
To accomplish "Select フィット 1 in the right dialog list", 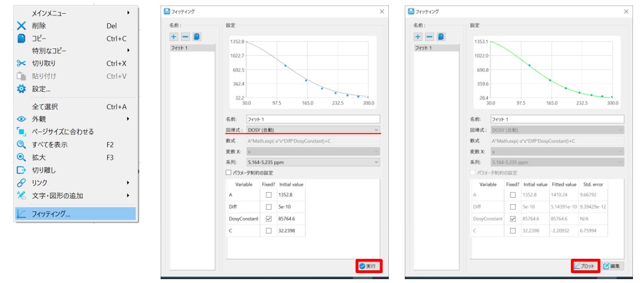I will (437, 48).
